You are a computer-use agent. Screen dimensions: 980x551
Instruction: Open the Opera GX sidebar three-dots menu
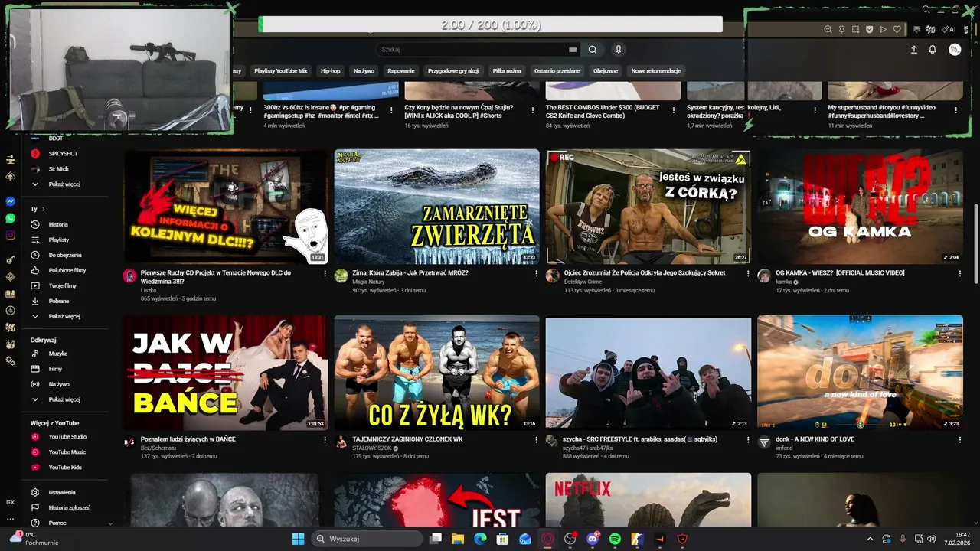(11, 520)
